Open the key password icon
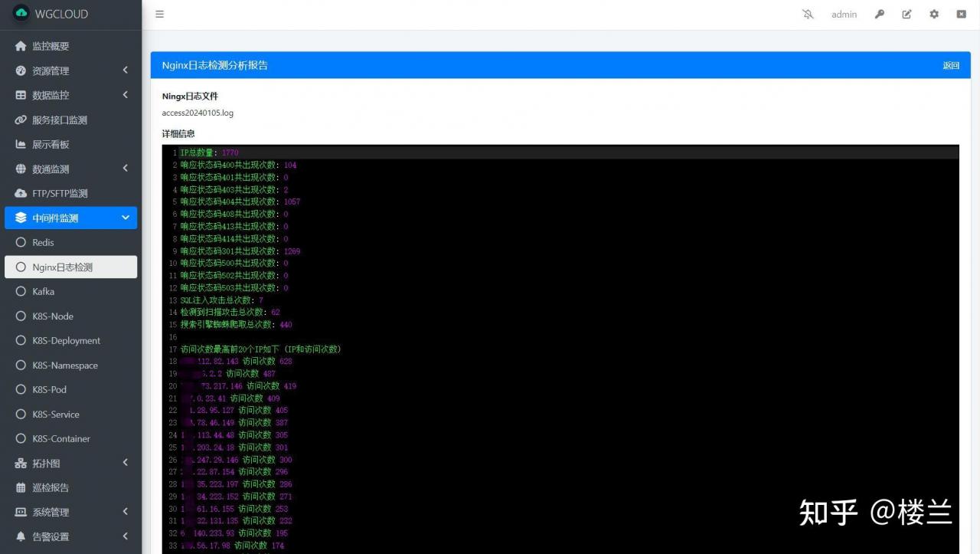 pyautogui.click(x=880, y=14)
